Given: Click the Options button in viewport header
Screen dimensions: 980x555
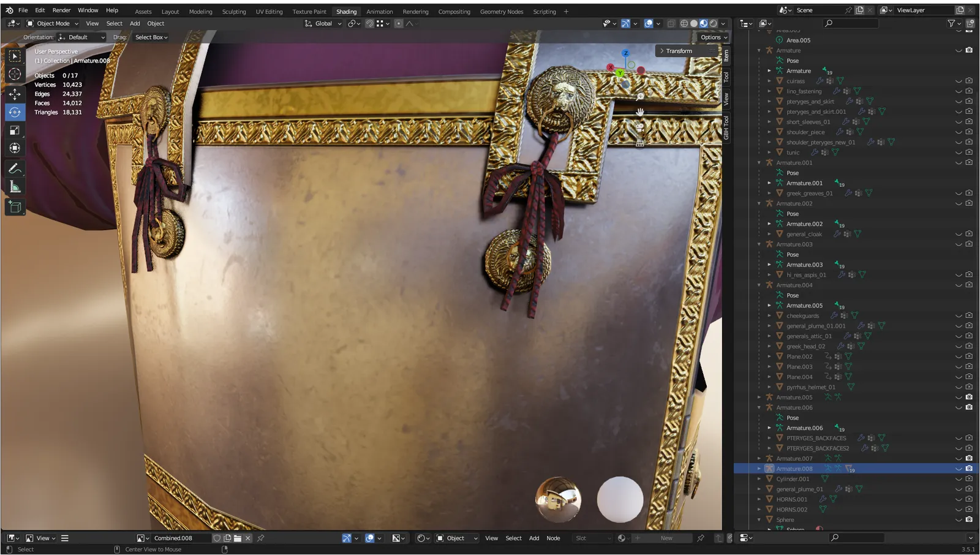Looking at the screenshot, I should pyautogui.click(x=714, y=37).
